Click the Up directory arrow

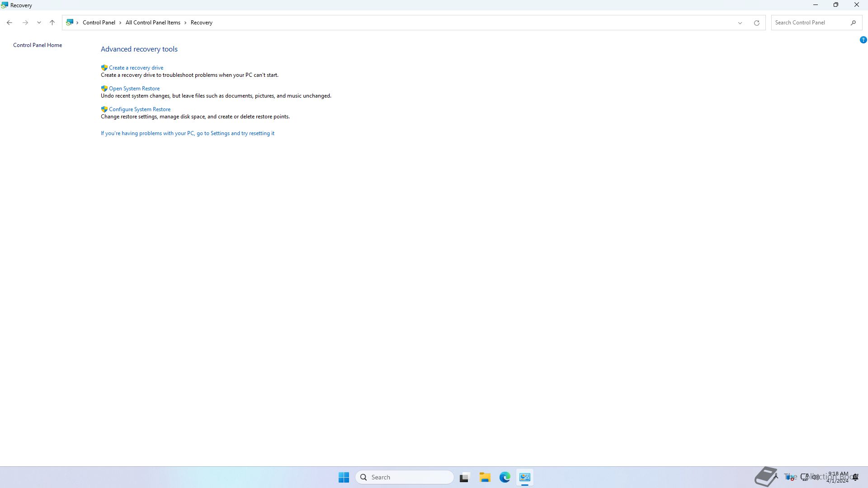point(52,23)
